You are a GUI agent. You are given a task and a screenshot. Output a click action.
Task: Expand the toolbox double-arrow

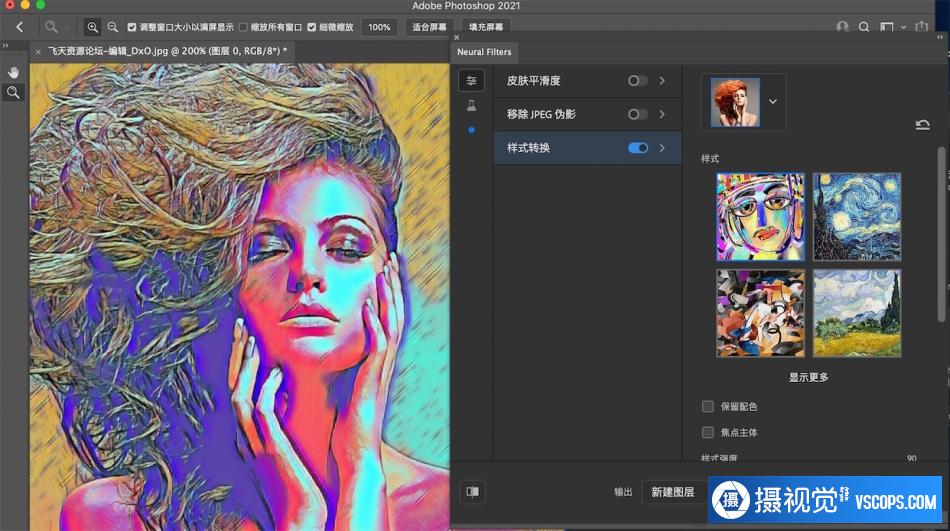pyautogui.click(x=5, y=45)
